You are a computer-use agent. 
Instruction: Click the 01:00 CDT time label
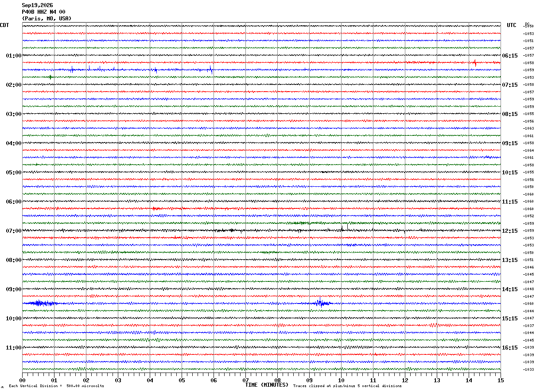(14, 56)
